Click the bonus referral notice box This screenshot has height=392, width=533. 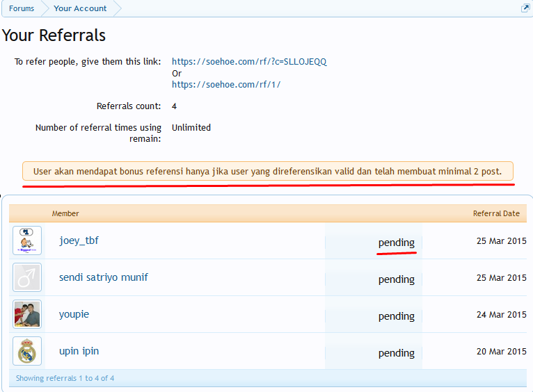coord(267,171)
